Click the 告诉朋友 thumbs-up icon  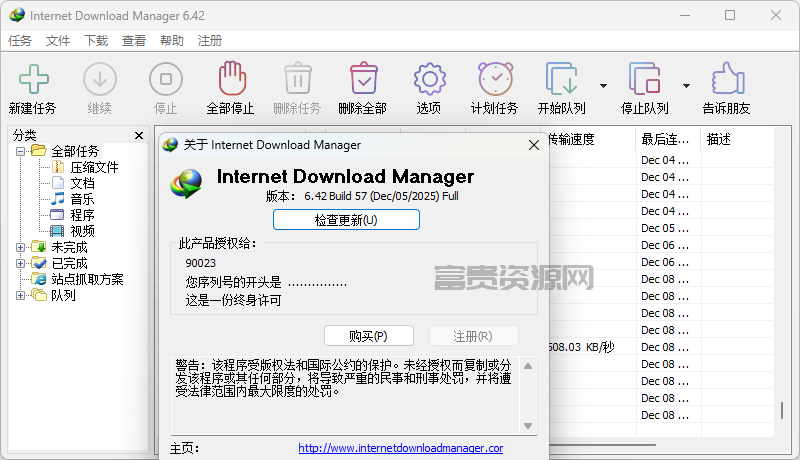tap(728, 78)
